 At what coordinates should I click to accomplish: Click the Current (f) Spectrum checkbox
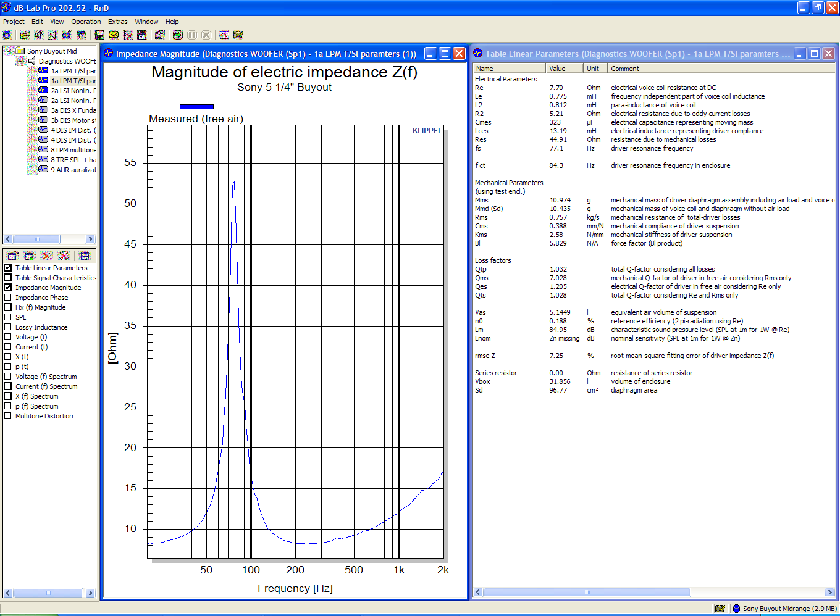click(8, 386)
